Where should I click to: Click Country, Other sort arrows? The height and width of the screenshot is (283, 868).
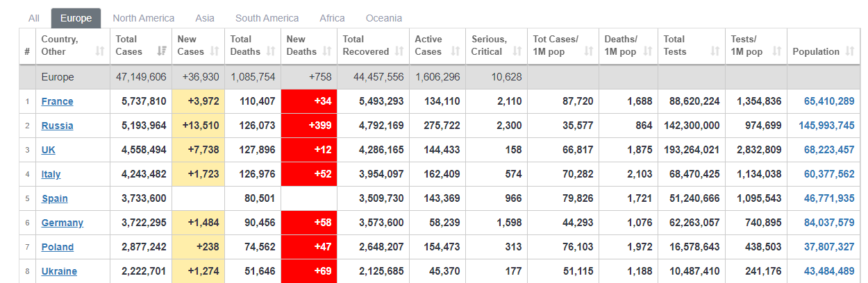point(100,51)
